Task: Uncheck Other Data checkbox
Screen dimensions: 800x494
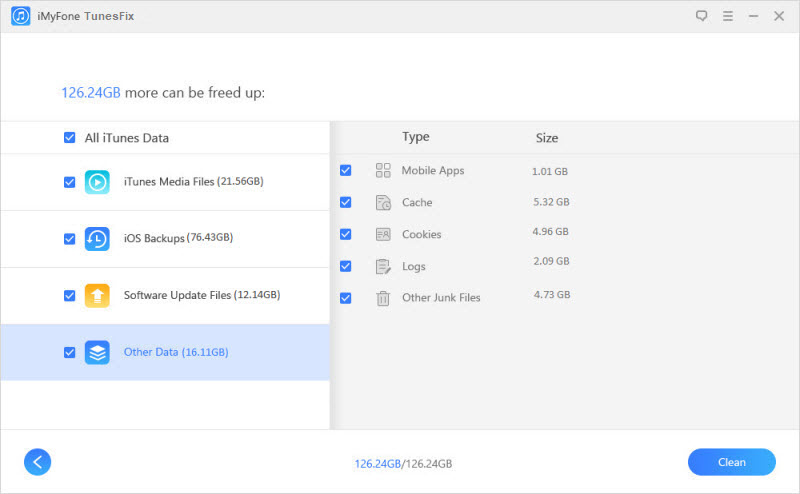Action: click(70, 352)
